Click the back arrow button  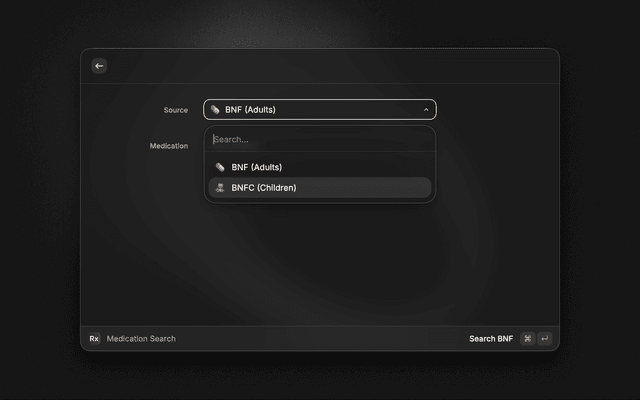pyautogui.click(x=99, y=66)
